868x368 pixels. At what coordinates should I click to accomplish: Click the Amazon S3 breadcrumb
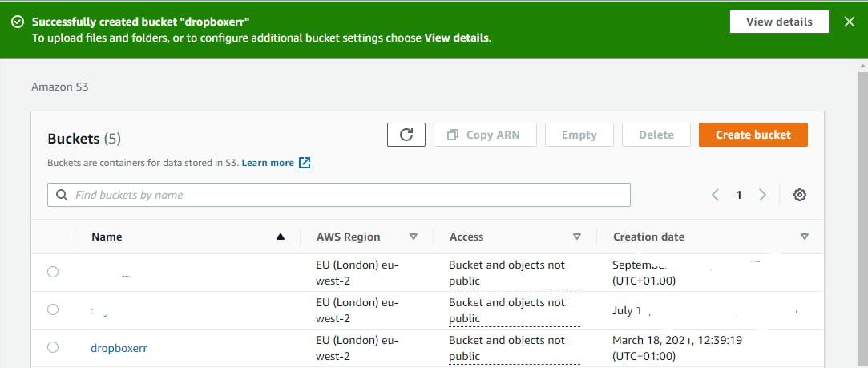coord(59,87)
